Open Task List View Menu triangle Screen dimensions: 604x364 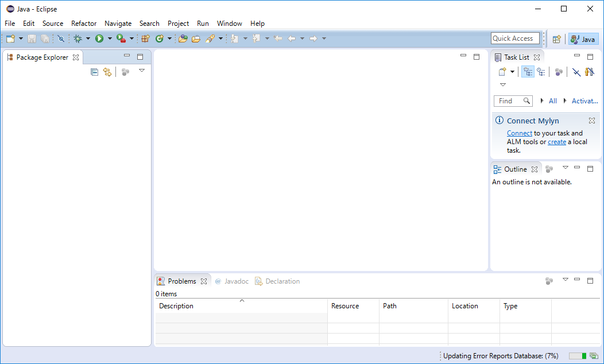pos(503,85)
